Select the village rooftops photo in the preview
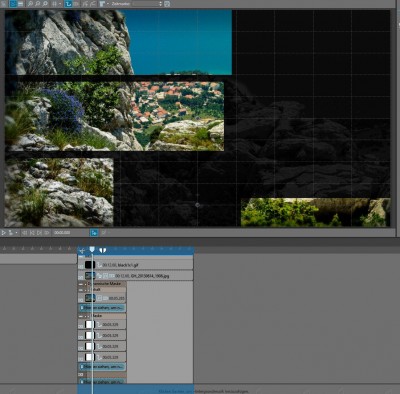 (114, 116)
